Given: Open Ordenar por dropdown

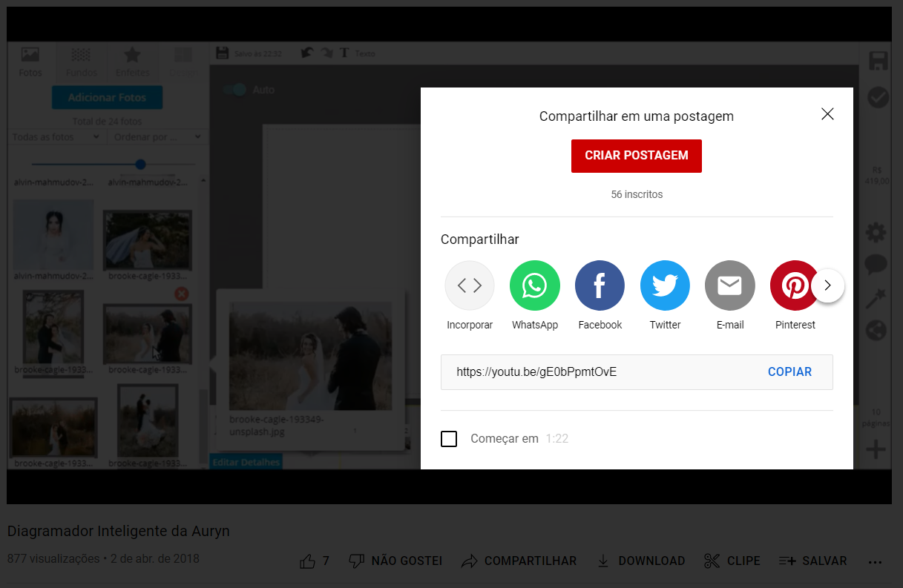Looking at the screenshot, I should coord(156,137).
